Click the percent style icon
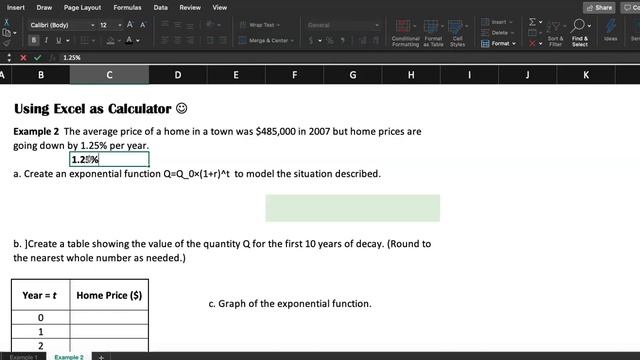Image resolution: width=640 pixels, height=360 pixels. point(330,40)
